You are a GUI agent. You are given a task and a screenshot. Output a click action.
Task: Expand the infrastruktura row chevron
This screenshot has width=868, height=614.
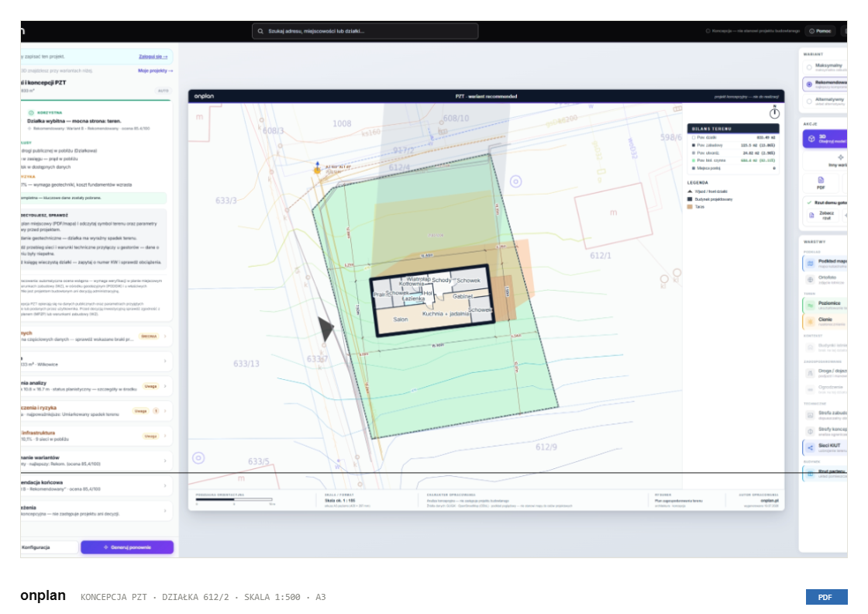click(x=165, y=436)
